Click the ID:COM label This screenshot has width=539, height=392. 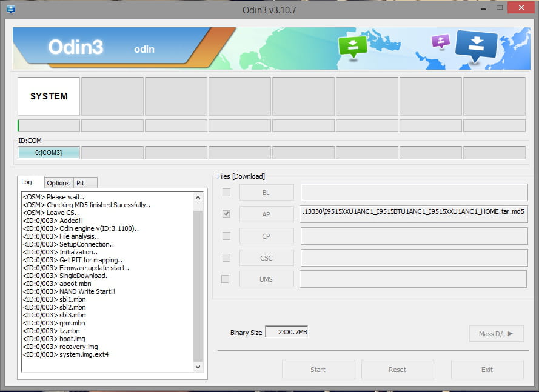(30, 141)
